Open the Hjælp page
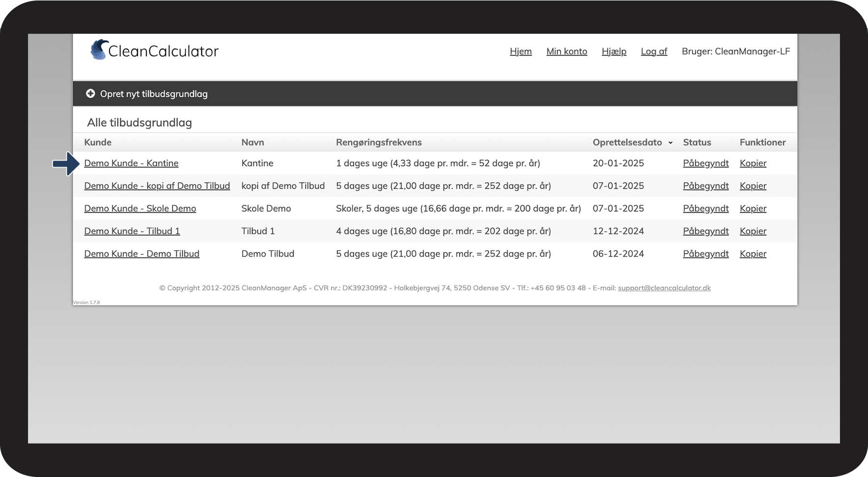 (614, 51)
